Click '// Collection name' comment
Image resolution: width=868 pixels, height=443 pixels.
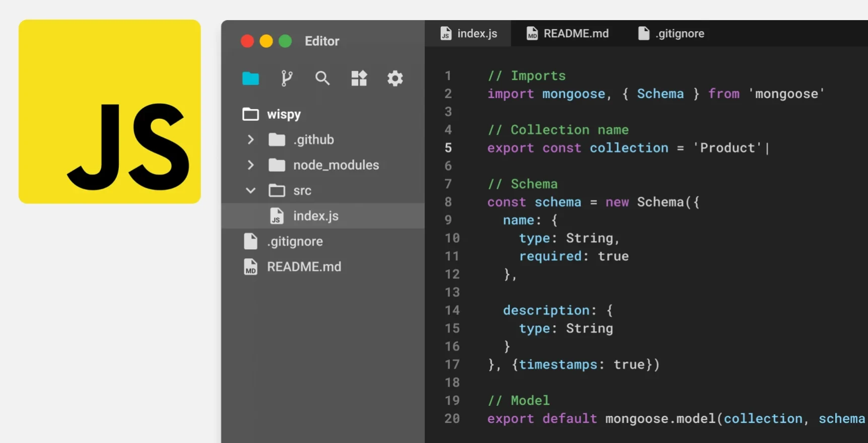point(558,130)
